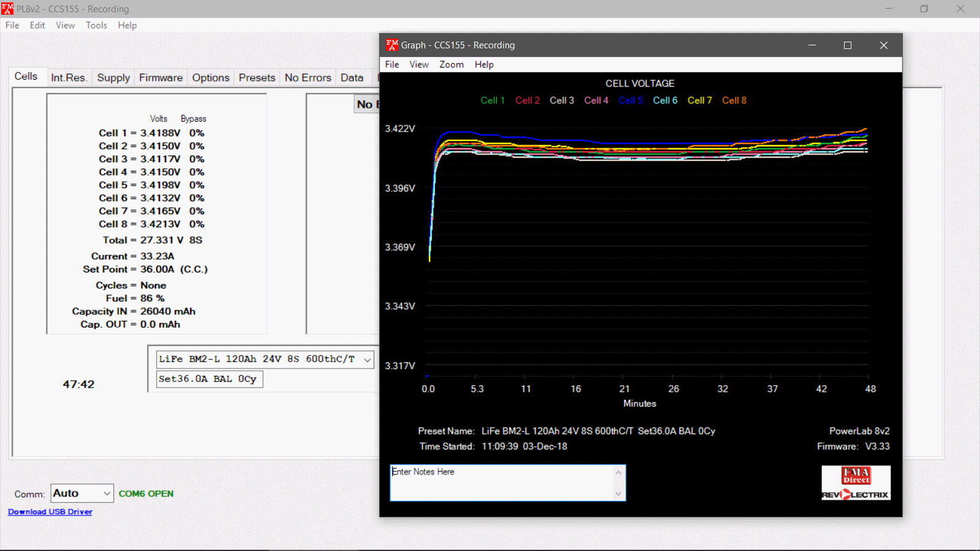
Task: Click the PL8v2 main window app icon
Action: [7, 9]
